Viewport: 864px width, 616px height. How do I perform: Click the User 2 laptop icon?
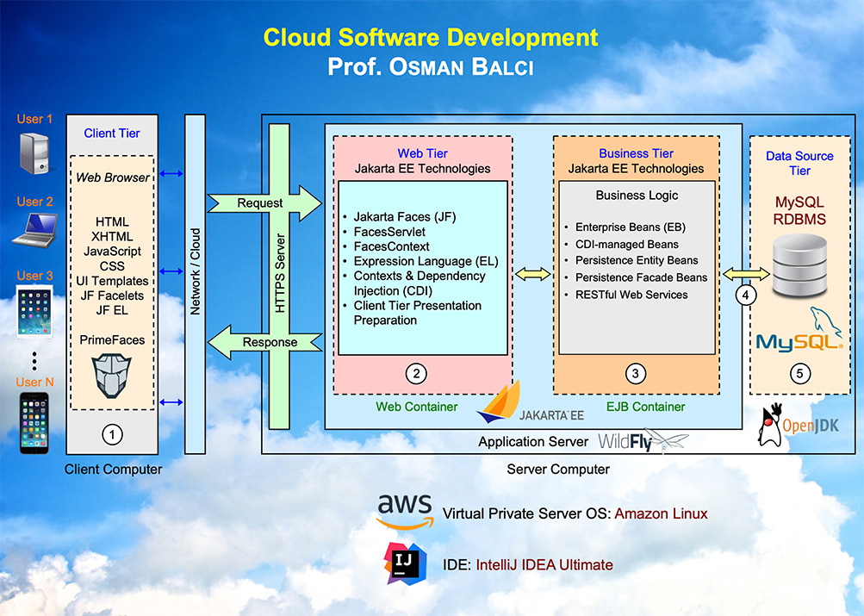click(35, 230)
